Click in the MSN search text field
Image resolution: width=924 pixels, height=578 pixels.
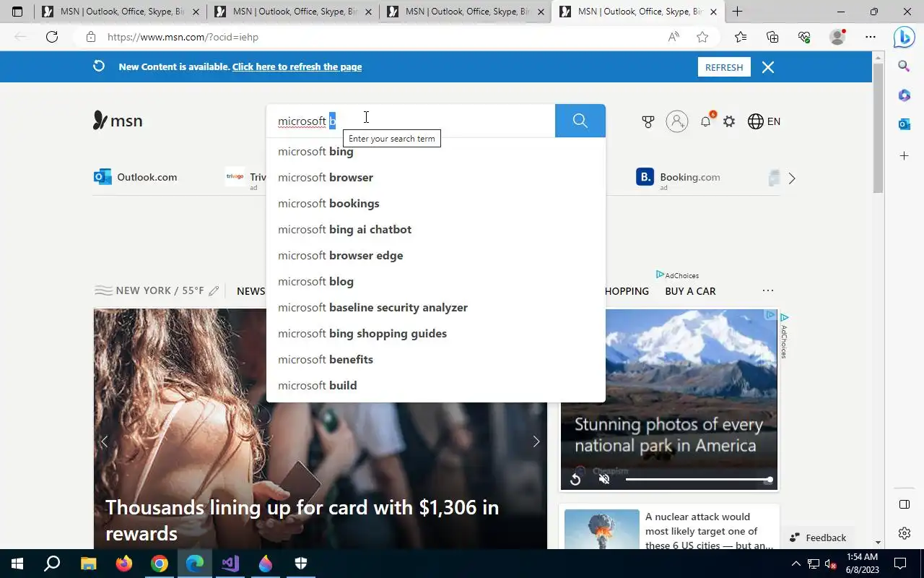coord(411,121)
